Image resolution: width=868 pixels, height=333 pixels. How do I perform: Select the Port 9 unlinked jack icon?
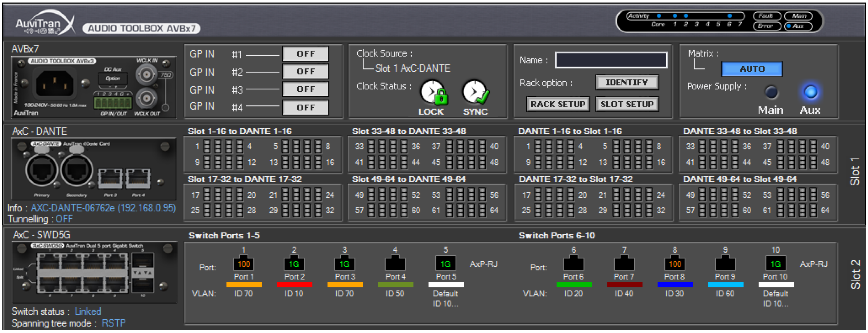tap(725, 263)
